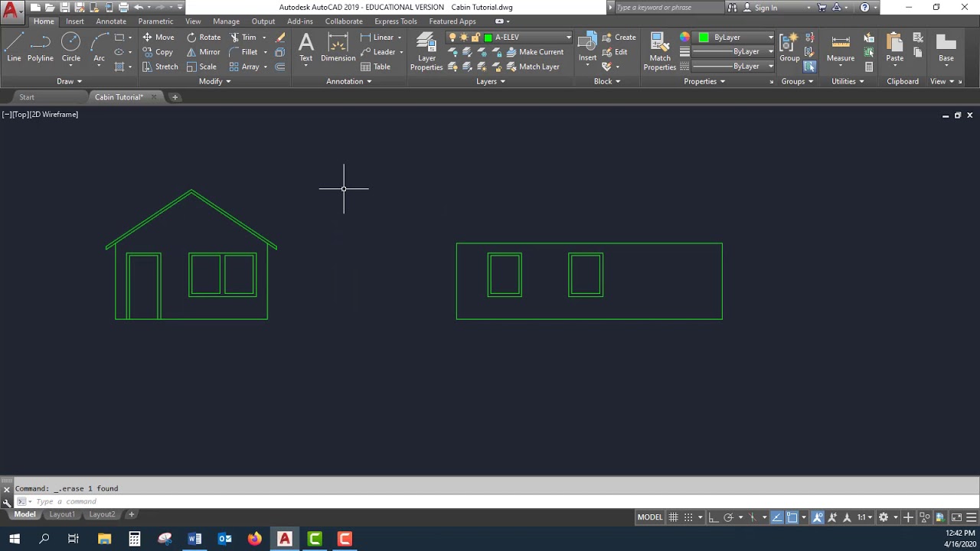Click the Match Layer button

pyautogui.click(x=532, y=67)
